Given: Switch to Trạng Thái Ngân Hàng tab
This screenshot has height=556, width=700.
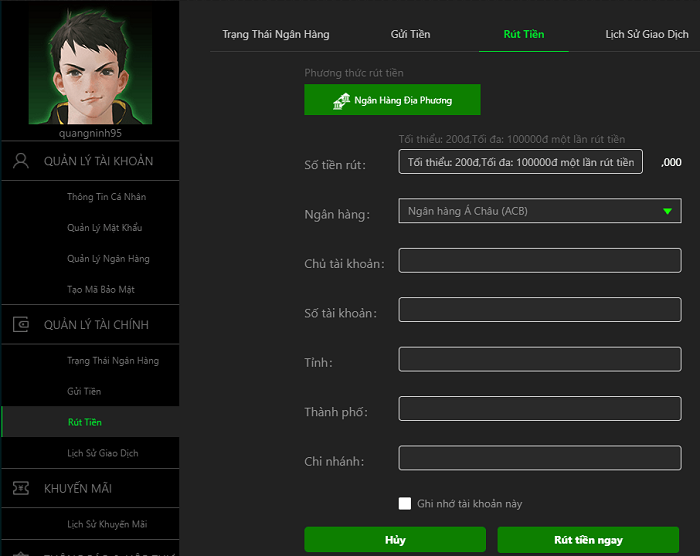Looking at the screenshot, I should pyautogui.click(x=275, y=34).
